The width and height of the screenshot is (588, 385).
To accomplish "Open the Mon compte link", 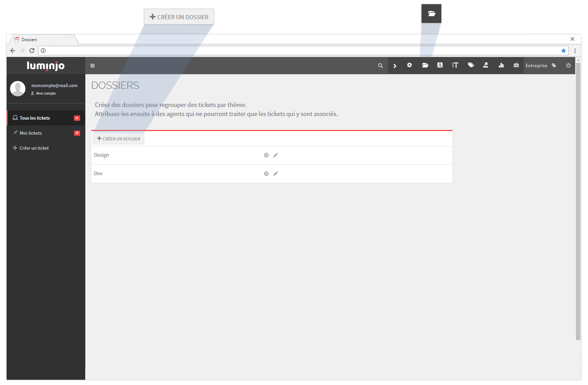I will tap(46, 93).
